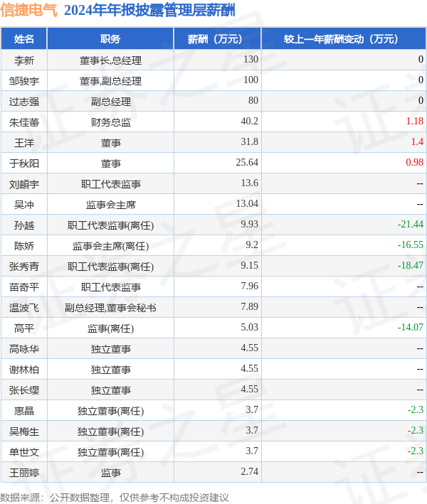Click the title 财务总监
Screen dimensions: 427x504
point(110,122)
